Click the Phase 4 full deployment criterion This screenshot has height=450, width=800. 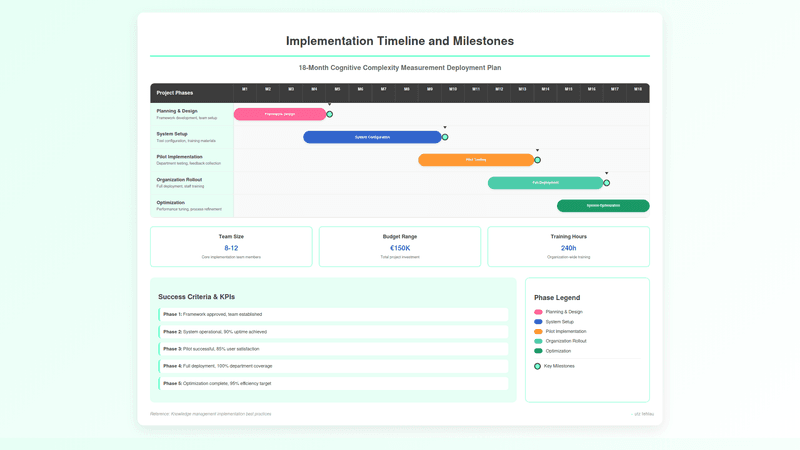point(333,366)
